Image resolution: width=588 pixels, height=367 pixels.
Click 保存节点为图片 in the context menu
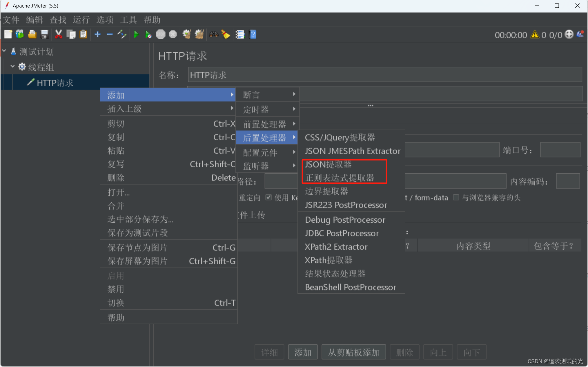(169, 247)
